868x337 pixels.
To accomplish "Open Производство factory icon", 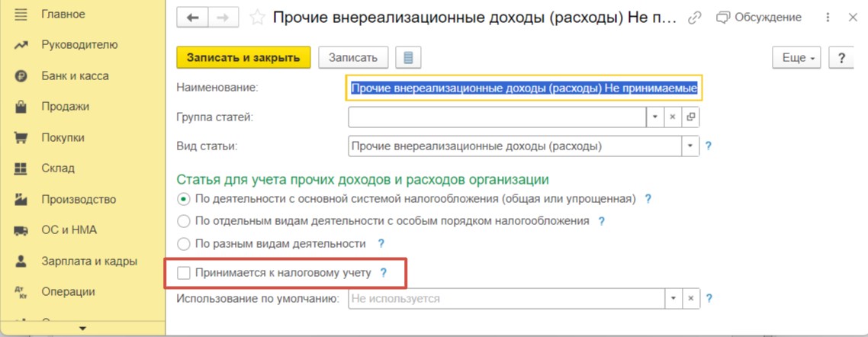I will tap(21, 199).
